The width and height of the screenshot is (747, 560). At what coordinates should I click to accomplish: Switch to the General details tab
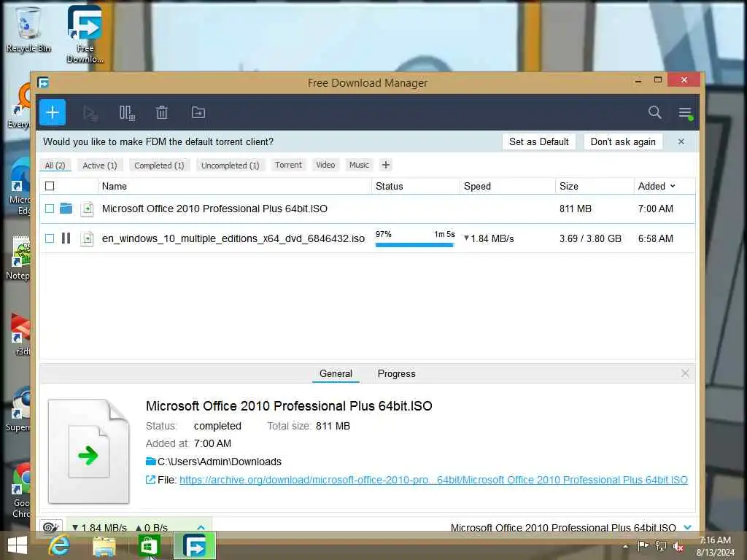tap(336, 374)
